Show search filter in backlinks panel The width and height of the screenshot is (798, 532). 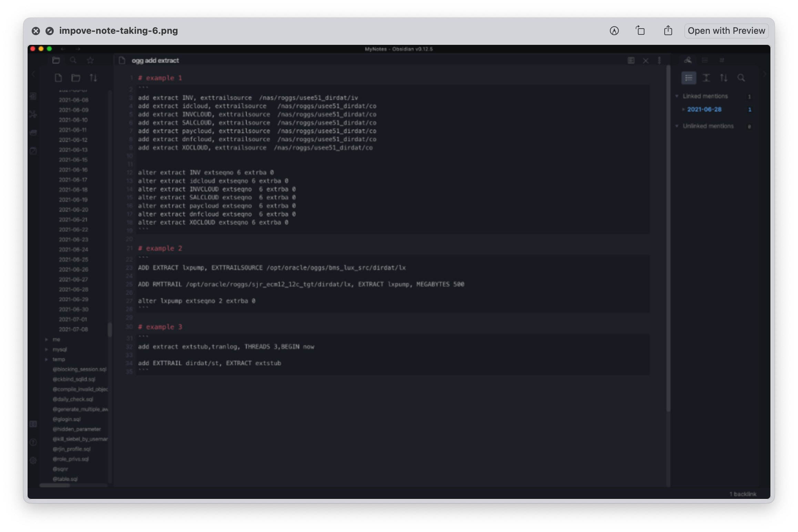tap(741, 78)
